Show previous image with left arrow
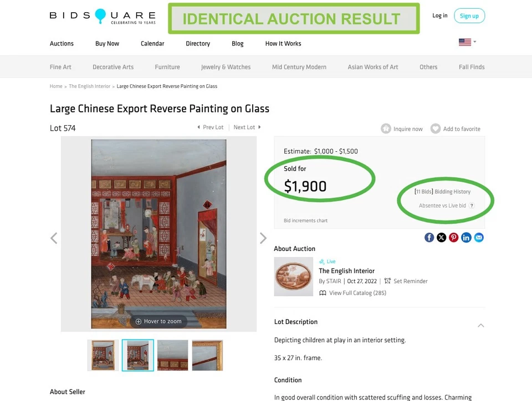The width and height of the screenshot is (532, 401). click(x=54, y=238)
